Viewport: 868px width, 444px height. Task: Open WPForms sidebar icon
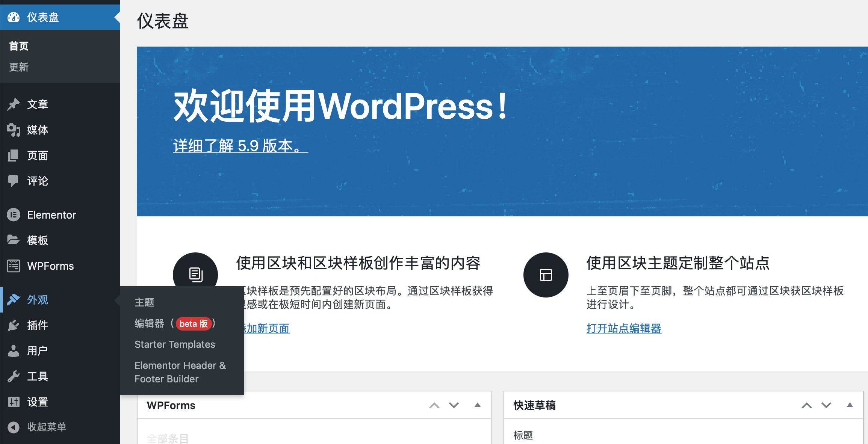click(14, 266)
